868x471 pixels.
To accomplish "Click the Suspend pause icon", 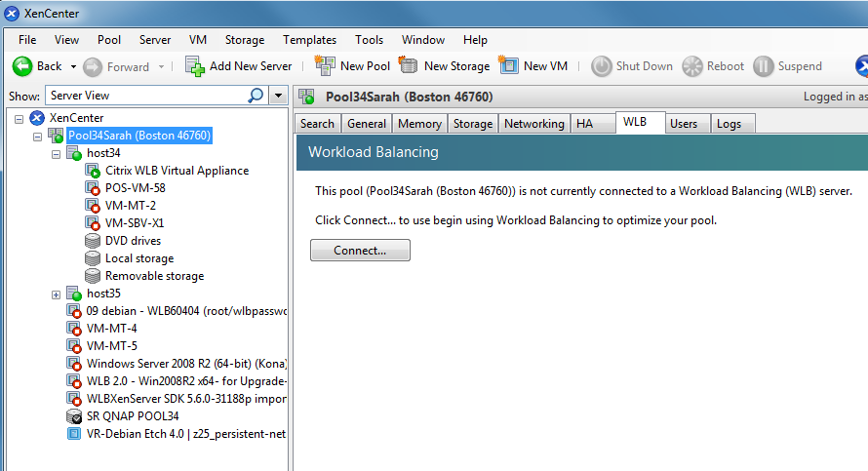I will tap(763, 66).
